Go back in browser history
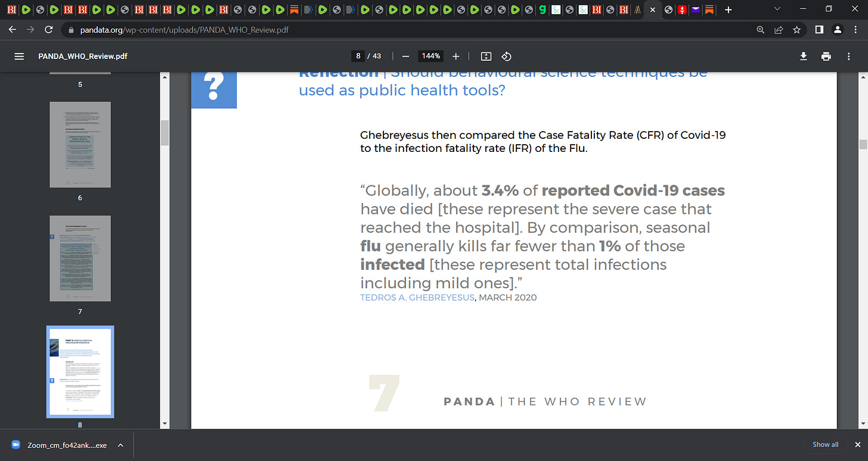This screenshot has height=461, width=868. (x=13, y=29)
